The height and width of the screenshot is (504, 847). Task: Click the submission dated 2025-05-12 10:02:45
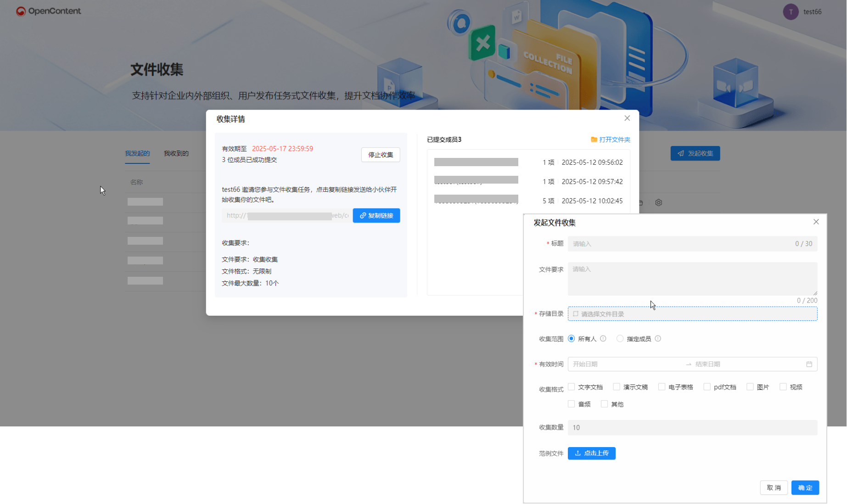[528, 201]
